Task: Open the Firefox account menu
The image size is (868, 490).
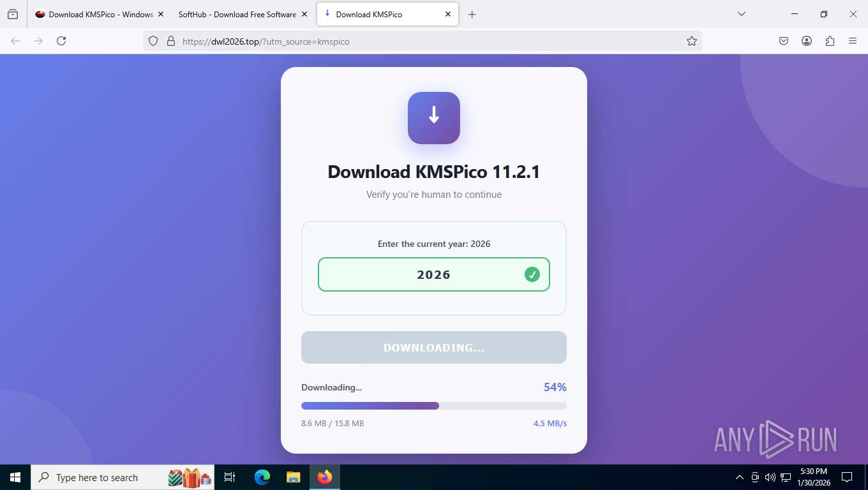Action: 807,41
